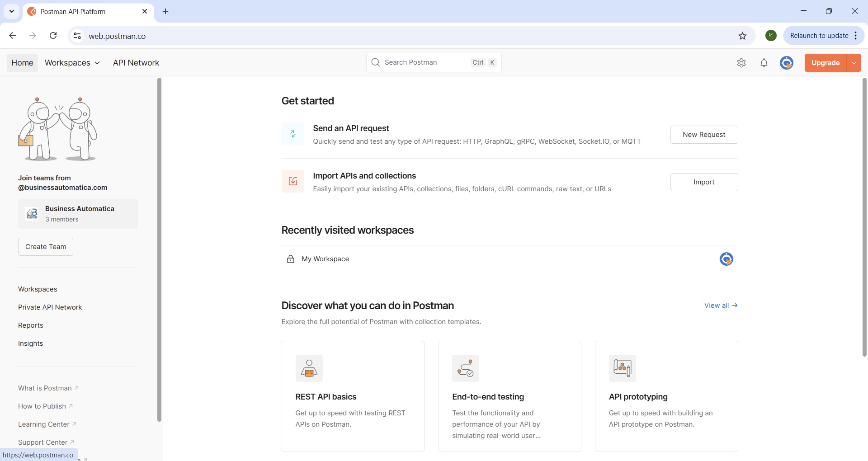Click the Import APIs and collections icon

(x=292, y=181)
